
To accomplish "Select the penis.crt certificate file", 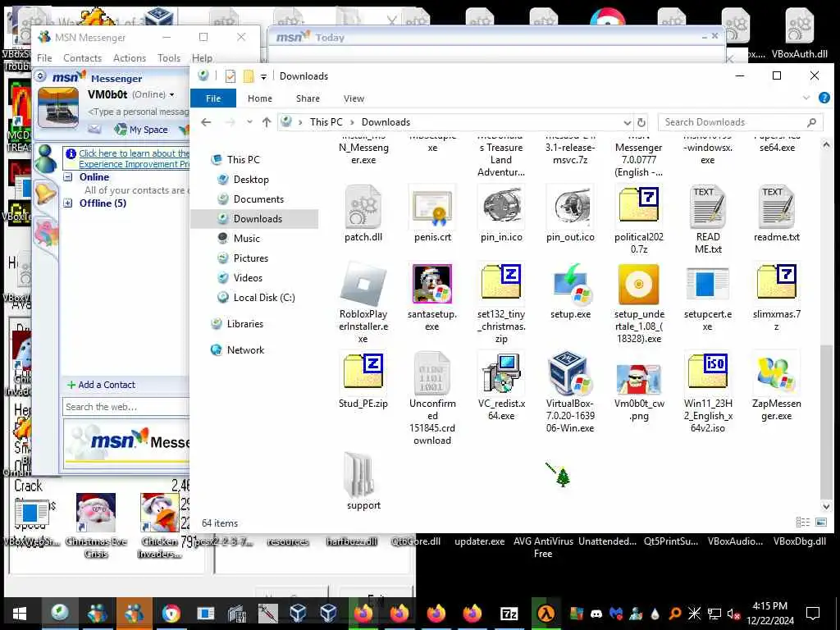I will pos(432,213).
